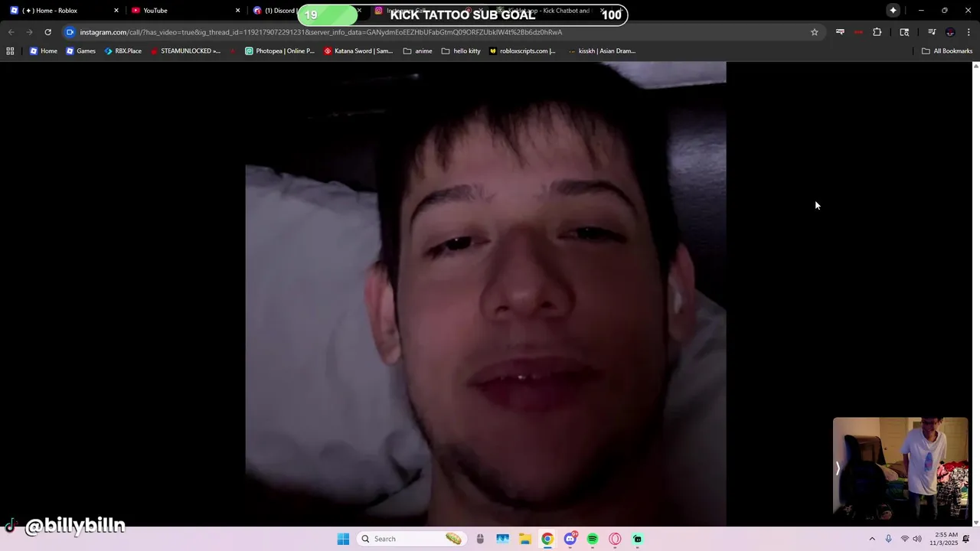Open the RBX.Place bookmark
The image size is (980, 551).
(x=123, y=51)
